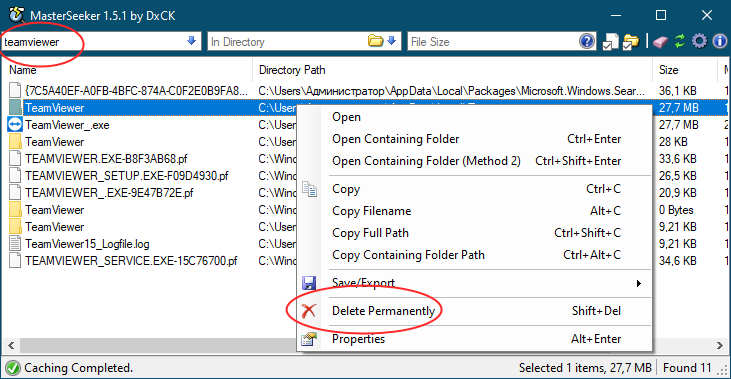Click the pink eraser clear icon
Image resolution: width=731 pixels, height=379 pixels.
pos(661,42)
